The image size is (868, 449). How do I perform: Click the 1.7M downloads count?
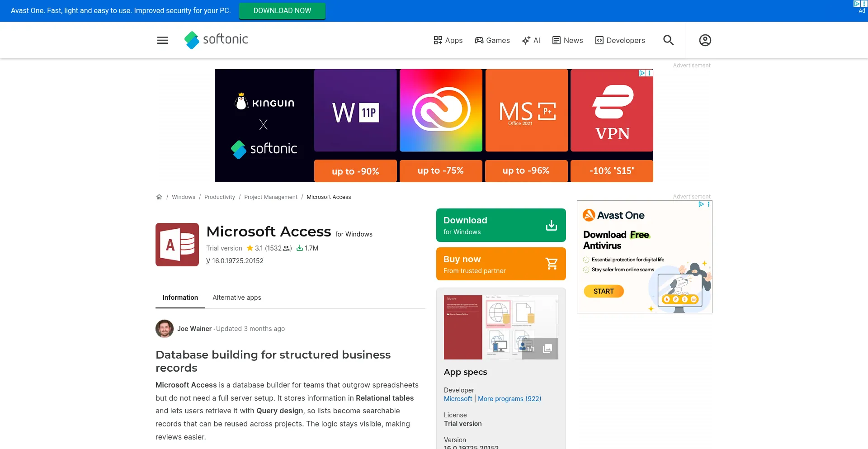tap(307, 248)
